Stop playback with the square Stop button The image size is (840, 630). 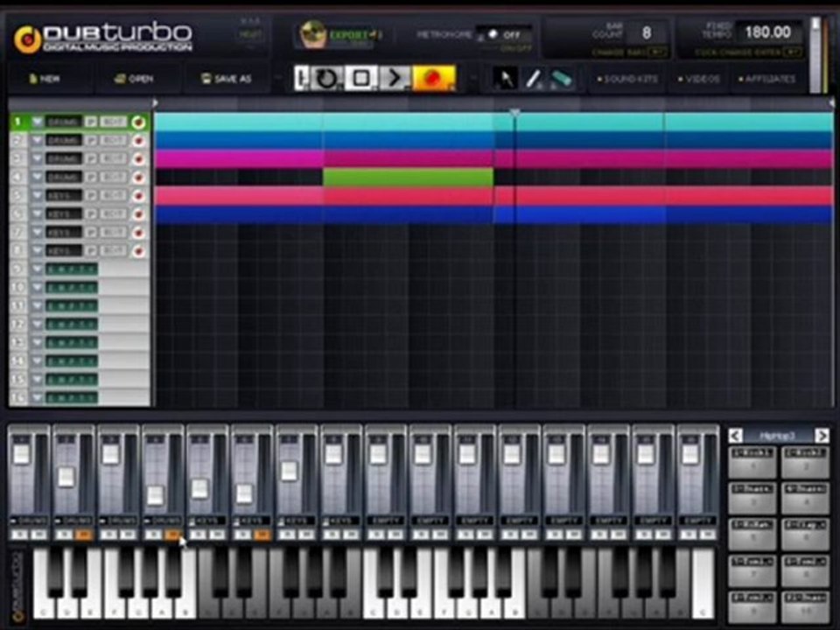[360, 78]
